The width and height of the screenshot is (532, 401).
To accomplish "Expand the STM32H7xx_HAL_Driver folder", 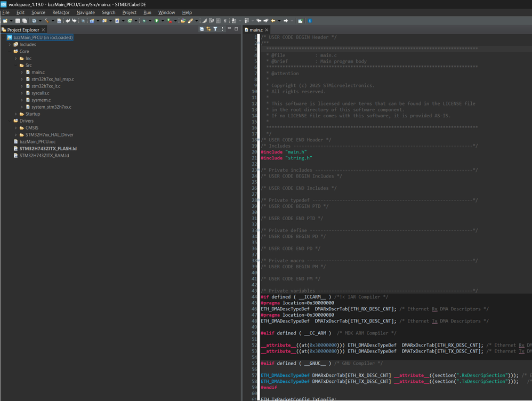I will pyautogui.click(x=16, y=135).
